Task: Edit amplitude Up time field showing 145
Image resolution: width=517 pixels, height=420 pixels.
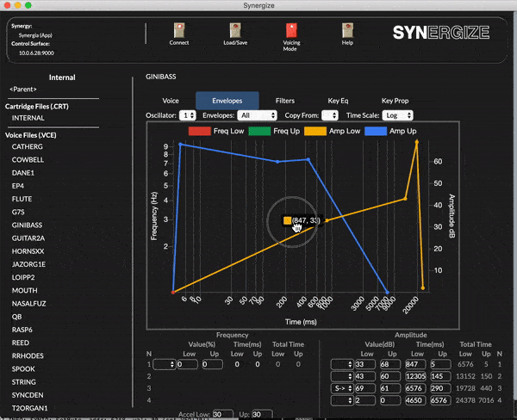Action: click(x=440, y=376)
